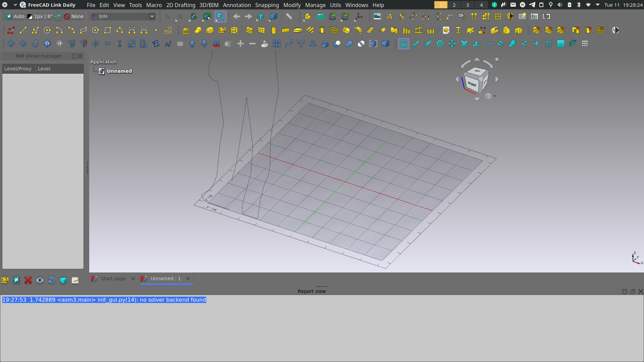
Task: Activate the Wall tool
Action: coord(250,30)
